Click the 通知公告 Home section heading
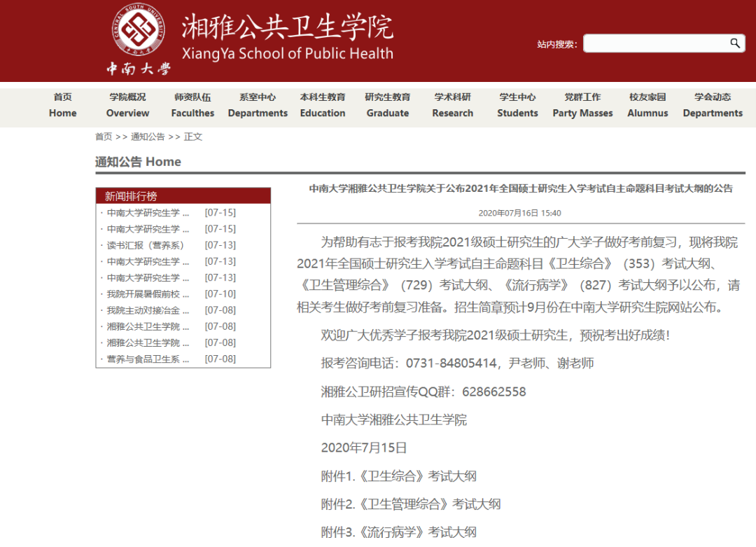The width and height of the screenshot is (756, 547). 138,162
